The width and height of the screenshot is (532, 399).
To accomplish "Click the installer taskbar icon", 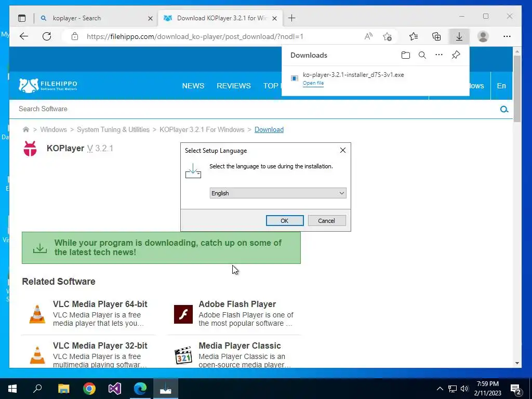I will pyautogui.click(x=166, y=389).
